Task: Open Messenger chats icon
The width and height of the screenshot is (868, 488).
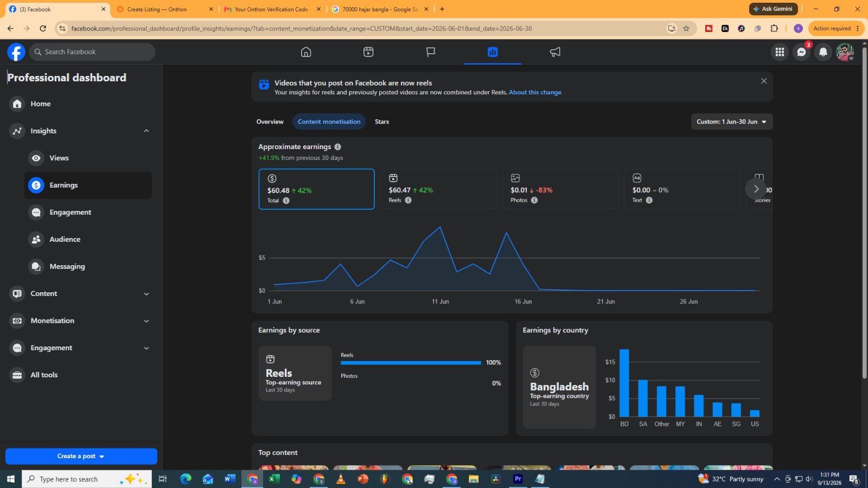Action: click(801, 52)
